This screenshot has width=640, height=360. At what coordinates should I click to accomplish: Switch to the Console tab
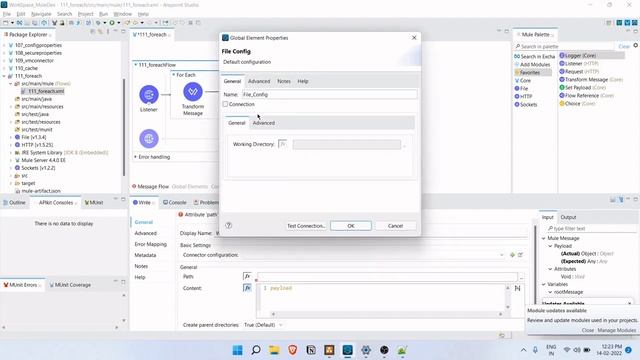175,202
